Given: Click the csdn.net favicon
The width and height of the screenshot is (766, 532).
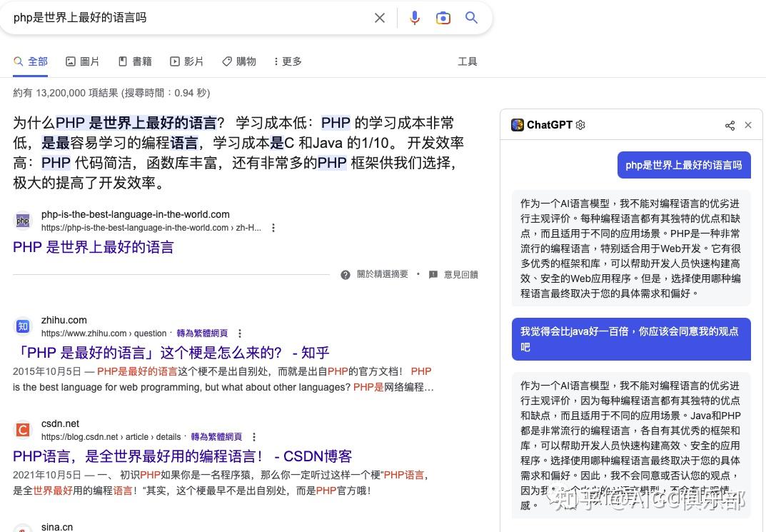Looking at the screenshot, I should click(23, 430).
